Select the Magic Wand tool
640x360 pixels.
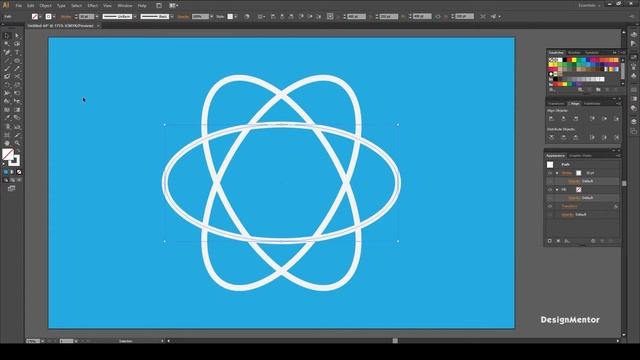click(x=7, y=44)
